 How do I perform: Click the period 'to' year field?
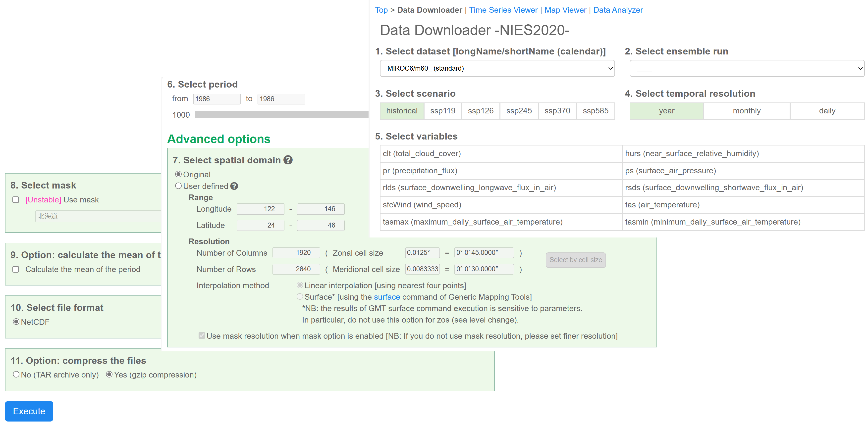pyautogui.click(x=281, y=99)
